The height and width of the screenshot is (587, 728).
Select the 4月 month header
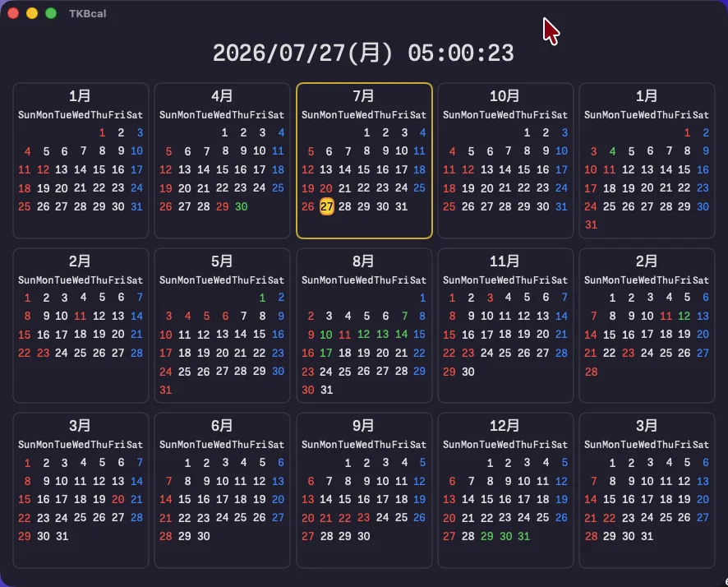[x=222, y=96]
